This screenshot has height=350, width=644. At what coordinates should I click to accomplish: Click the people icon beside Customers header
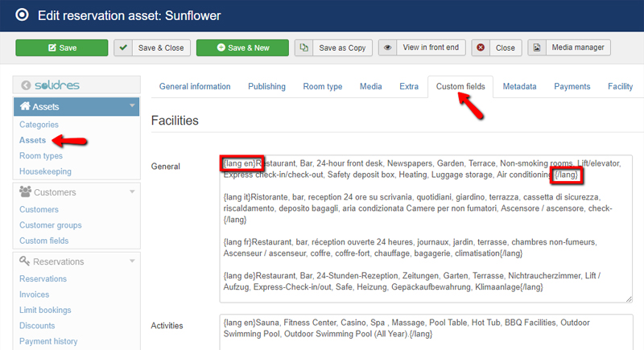(25, 192)
